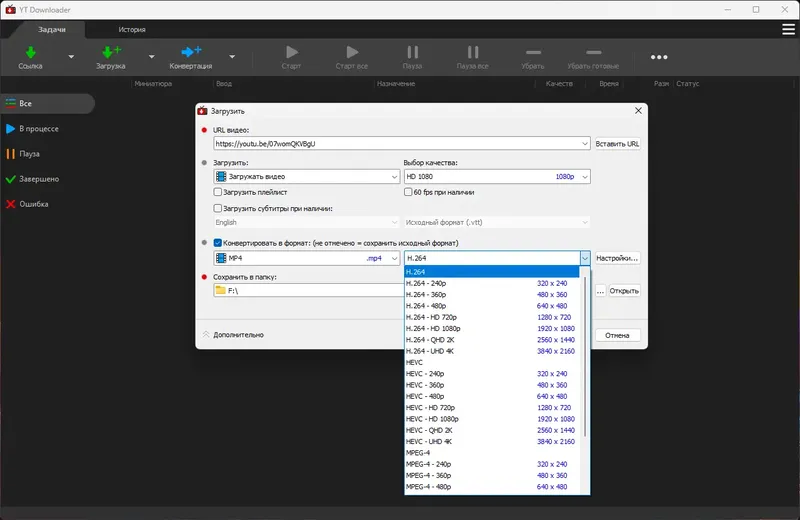Click the Старт play icon
The width and height of the screenshot is (800, 520).
(x=292, y=52)
